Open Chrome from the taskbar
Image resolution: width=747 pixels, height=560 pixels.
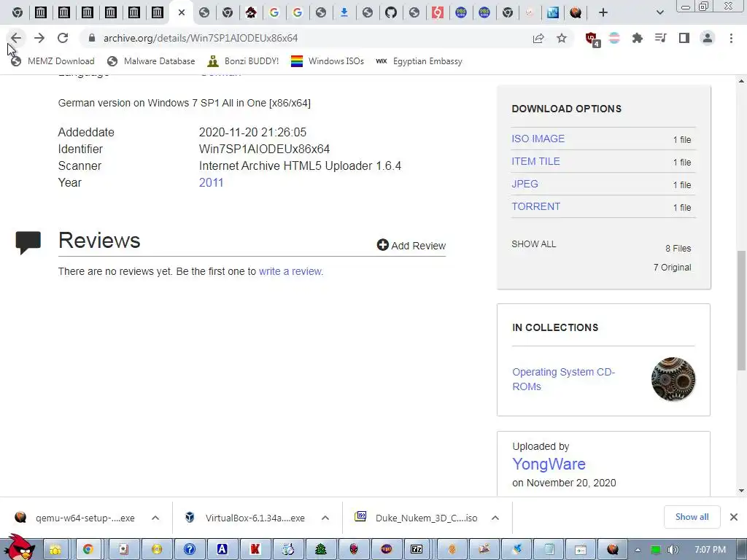coord(88,549)
